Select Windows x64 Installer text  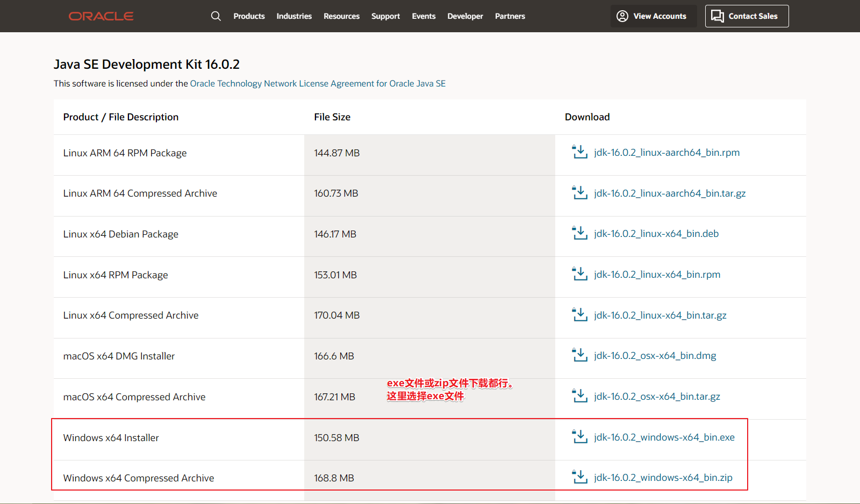click(x=111, y=438)
